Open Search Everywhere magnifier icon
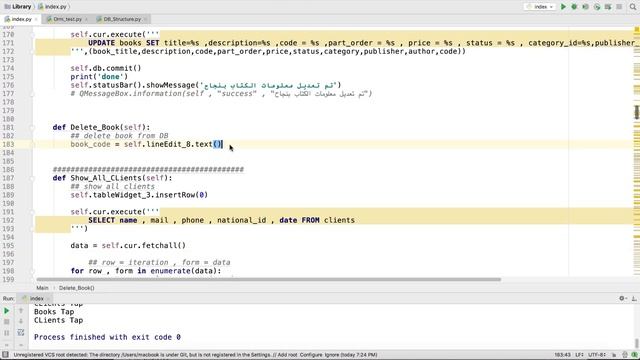The width and height of the screenshot is (640, 360). coord(633,7)
